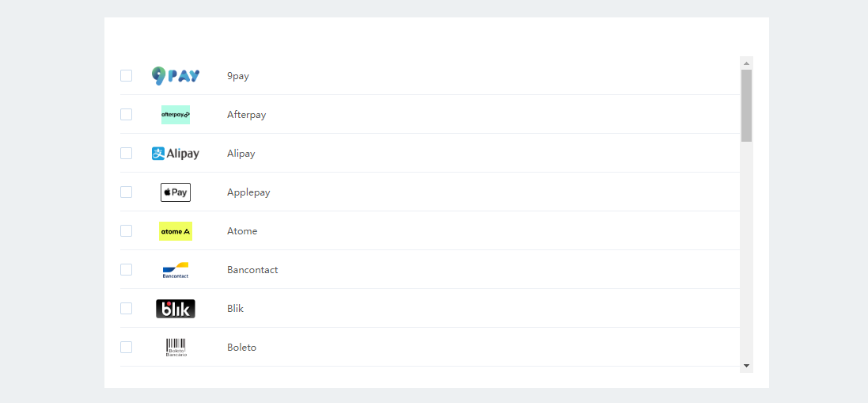Tick the Afterpay checkbox
This screenshot has height=403, width=868.
click(127, 115)
